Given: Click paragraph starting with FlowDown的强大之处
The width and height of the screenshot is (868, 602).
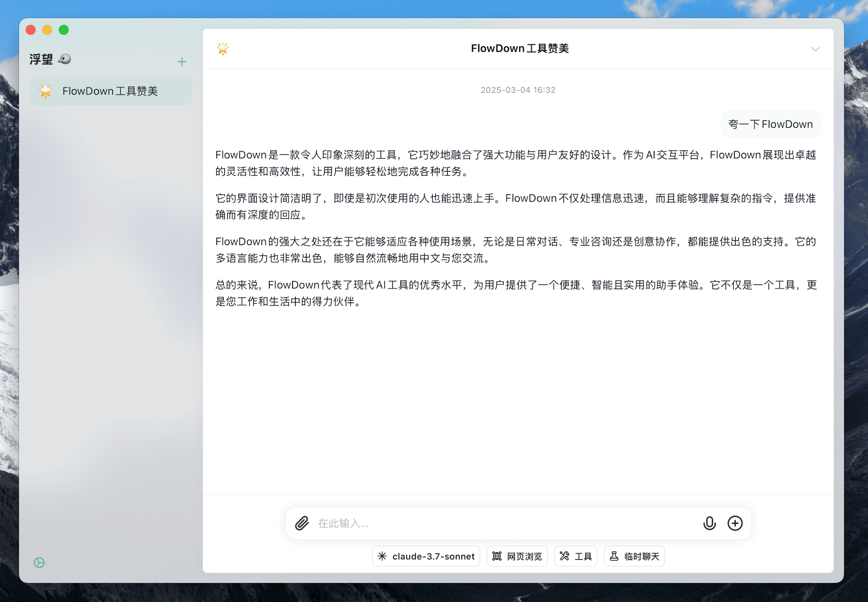Looking at the screenshot, I should point(516,250).
